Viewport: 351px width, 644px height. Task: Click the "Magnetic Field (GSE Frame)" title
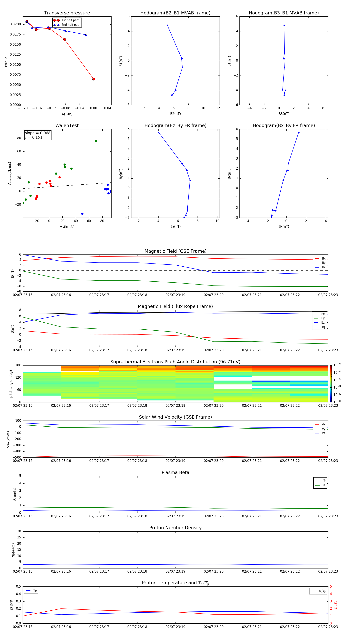[x=175, y=251]
